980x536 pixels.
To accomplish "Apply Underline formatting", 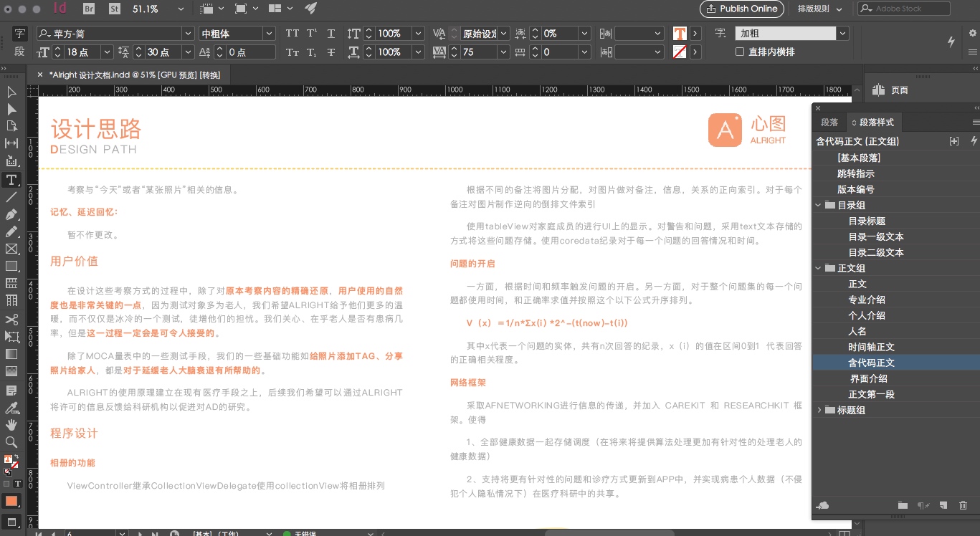I will click(331, 34).
